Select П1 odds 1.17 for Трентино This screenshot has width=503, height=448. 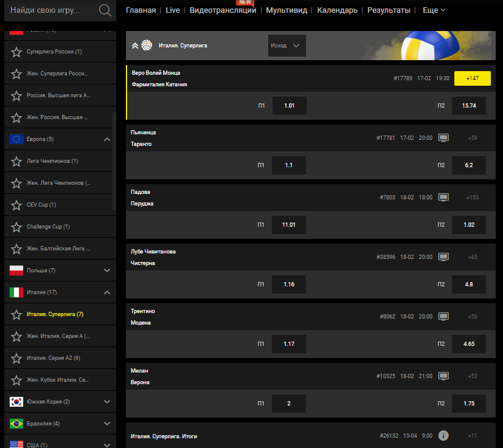[289, 344]
